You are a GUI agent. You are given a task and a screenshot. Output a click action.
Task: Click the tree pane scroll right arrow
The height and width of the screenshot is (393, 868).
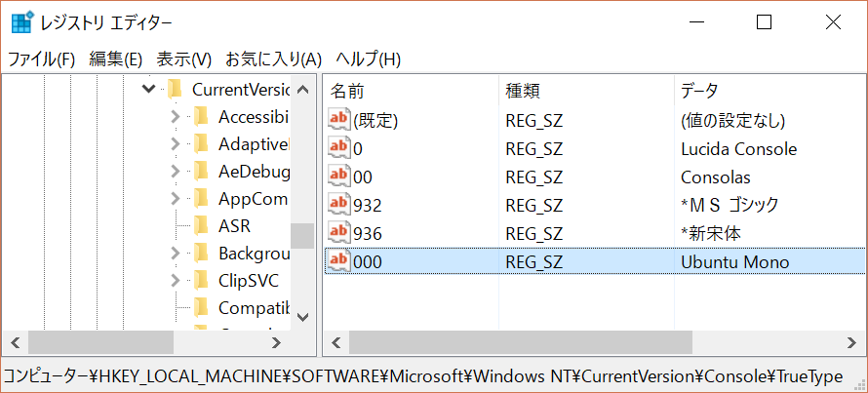click(x=276, y=343)
